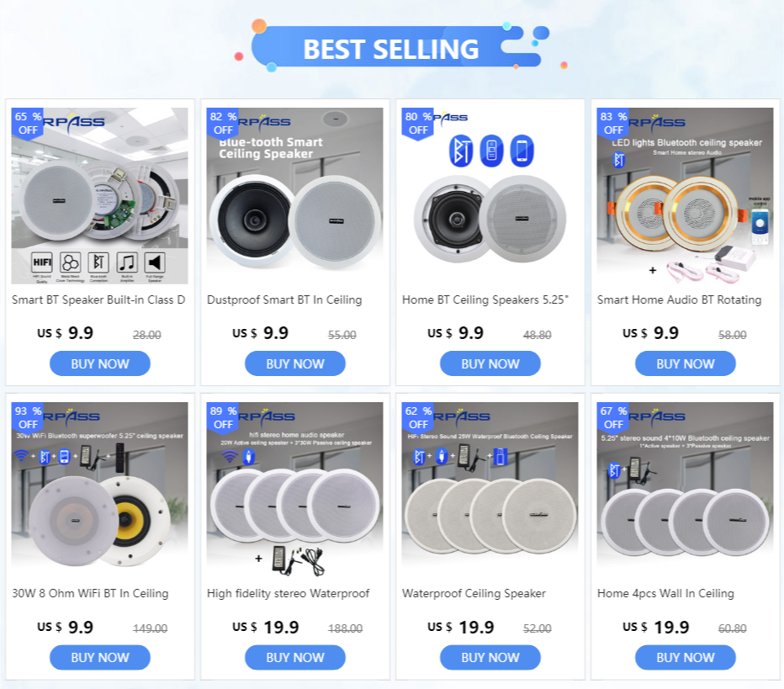784x689 pixels.
Task: Open the WiFi Bluetooth superwoofer speaker image
Action: point(100,490)
